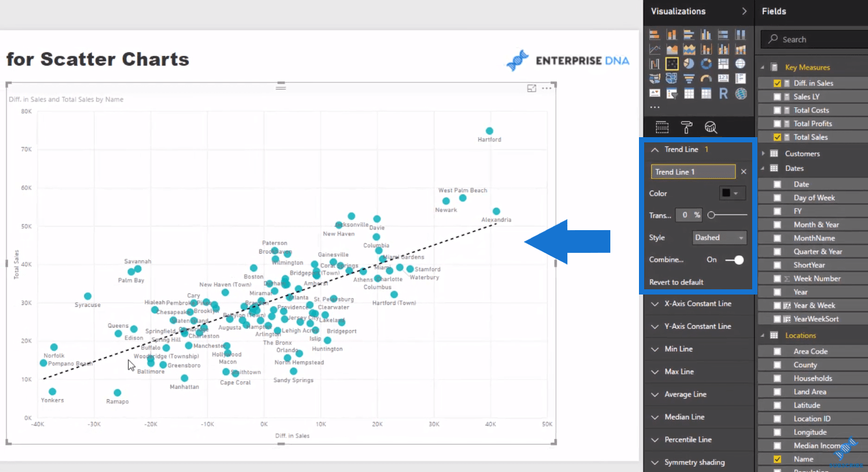The height and width of the screenshot is (472, 868).
Task: Expand the Y-Axis Constant Line section
Action: tap(655, 326)
